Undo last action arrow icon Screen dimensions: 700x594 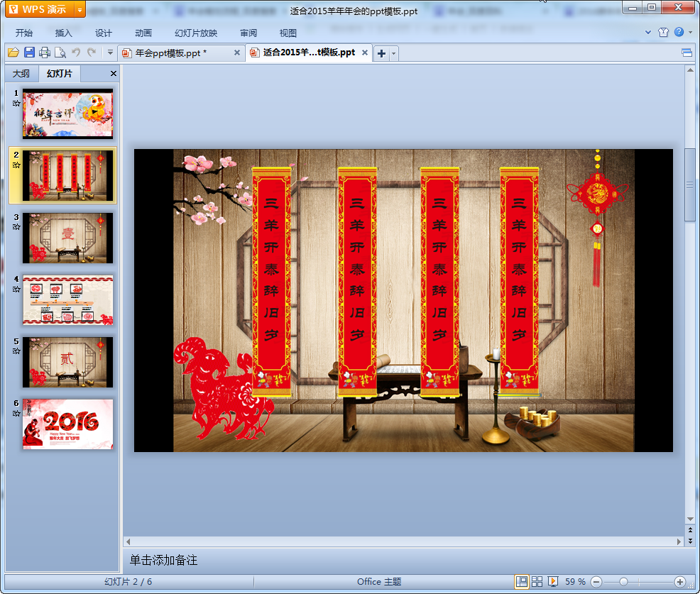(76, 53)
